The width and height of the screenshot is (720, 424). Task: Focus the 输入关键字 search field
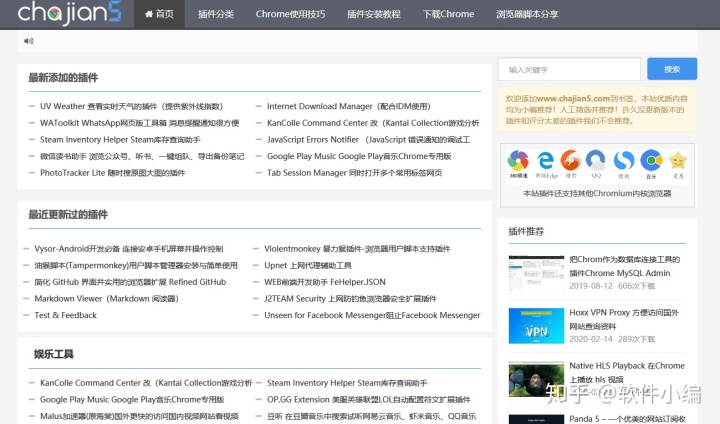(x=569, y=69)
